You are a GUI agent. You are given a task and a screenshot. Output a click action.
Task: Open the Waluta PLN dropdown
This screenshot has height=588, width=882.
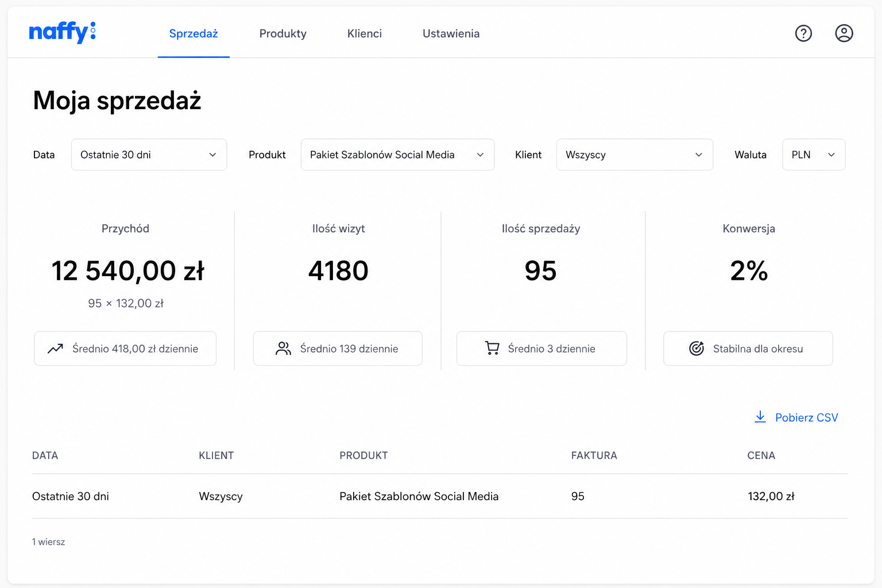pos(814,154)
